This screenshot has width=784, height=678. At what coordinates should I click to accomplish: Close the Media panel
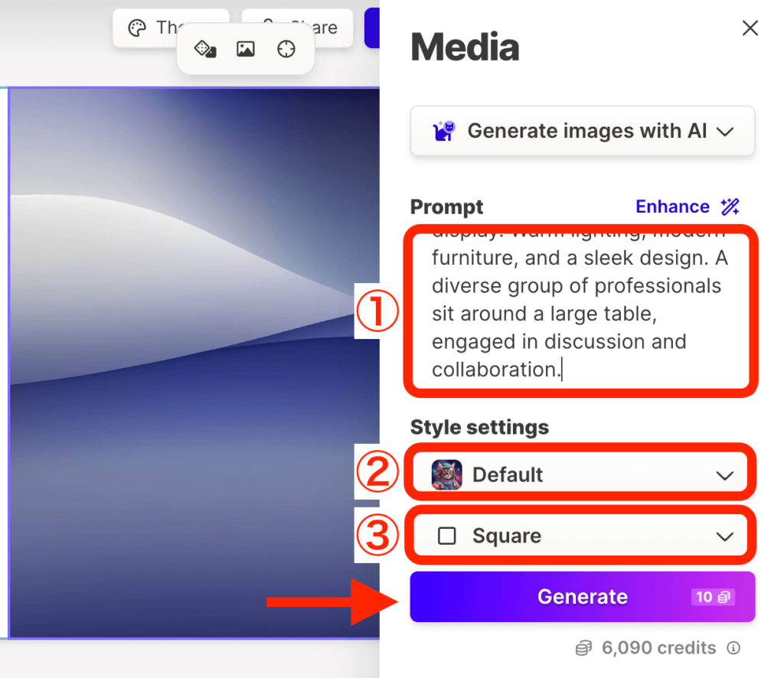(x=750, y=28)
